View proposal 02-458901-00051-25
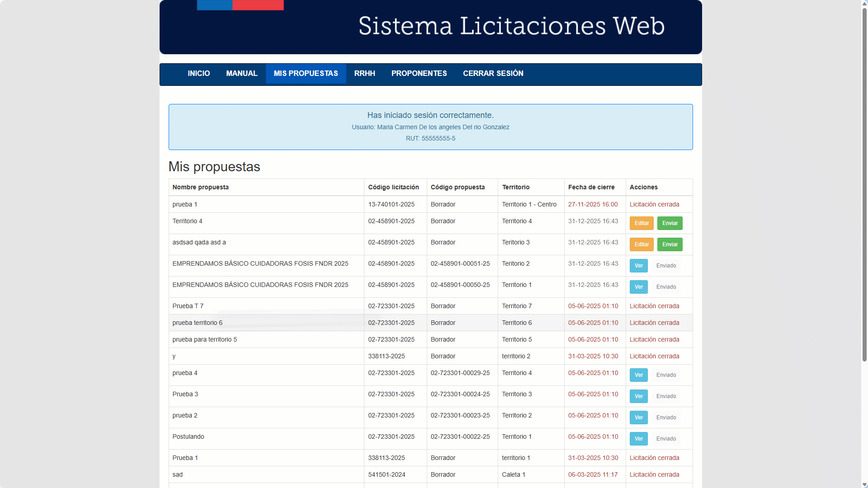Viewport: 868px width, 488px height. (638, 266)
